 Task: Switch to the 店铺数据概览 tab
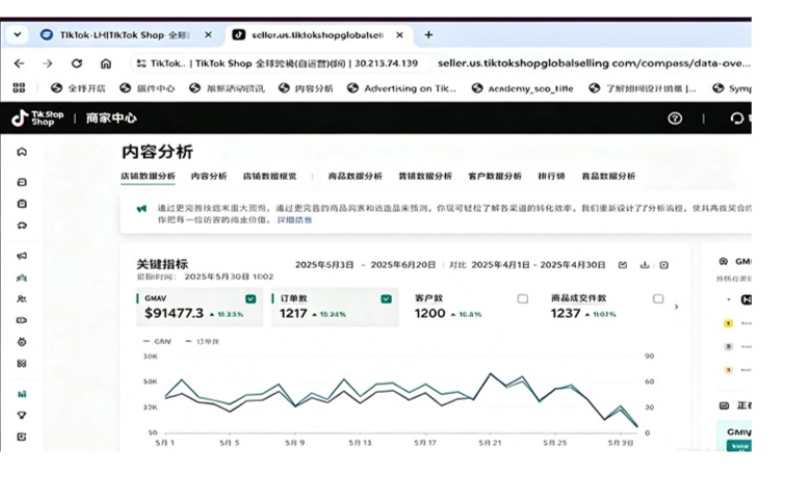pos(269,176)
